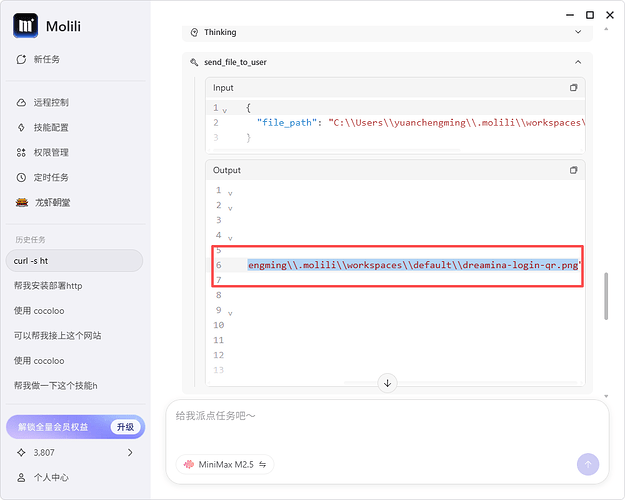
Task: Click the scroll-to-bottom arrow button
Action: click(x=388, y=383)
